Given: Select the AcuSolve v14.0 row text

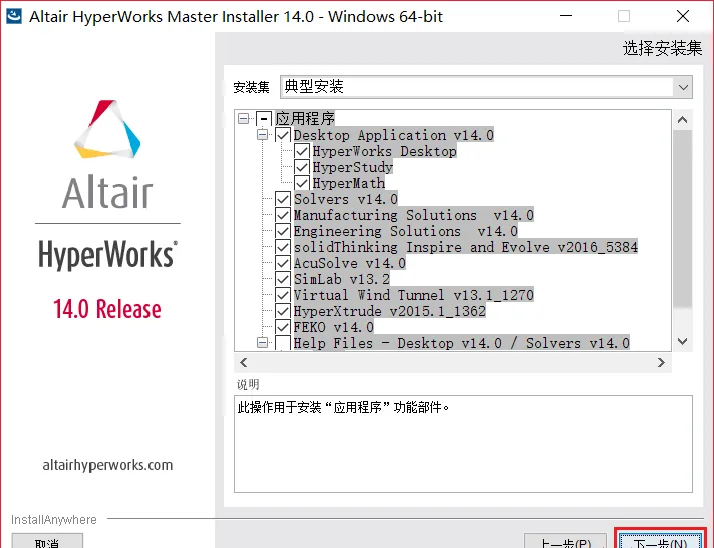Looking at the screenshot, I should click(350, 263).
